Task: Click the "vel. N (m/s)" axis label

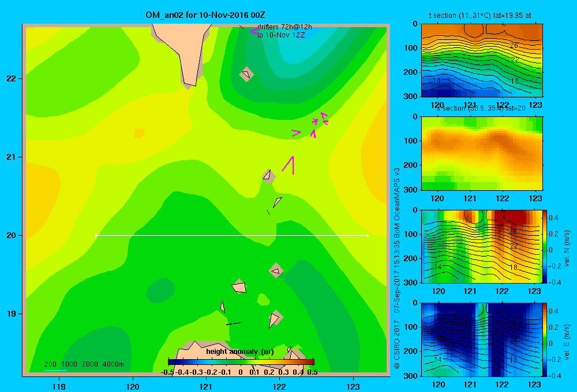Action: coord(567,248)
